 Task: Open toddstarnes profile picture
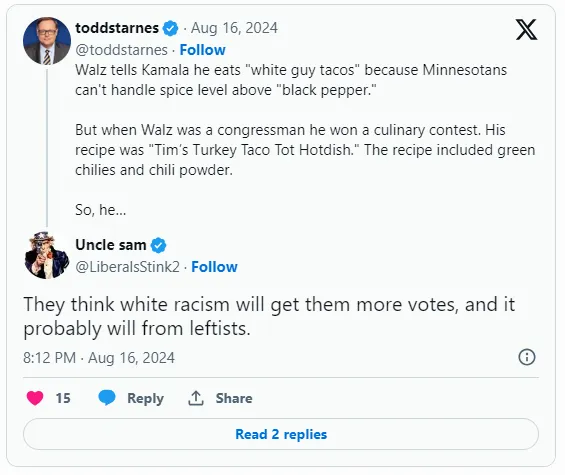pyautogui.click(x=47, y=41)
